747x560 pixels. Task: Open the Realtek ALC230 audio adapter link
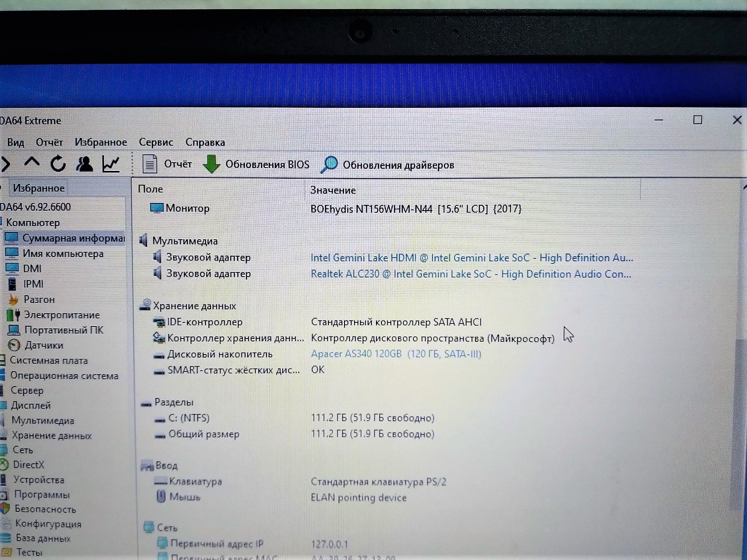[470, 274]
